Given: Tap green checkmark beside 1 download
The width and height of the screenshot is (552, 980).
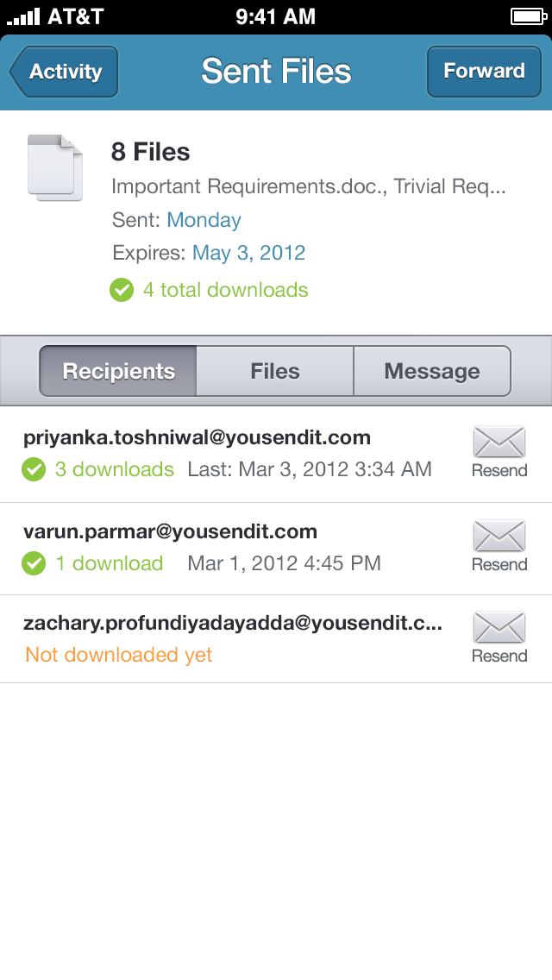Looking at the screenshot, I should point(34,564).
